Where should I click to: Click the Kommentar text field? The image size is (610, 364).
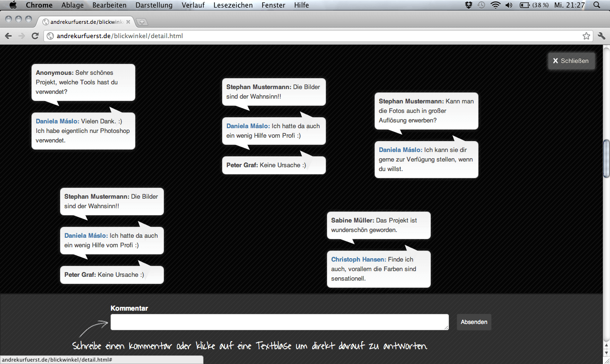coord(280,322)
